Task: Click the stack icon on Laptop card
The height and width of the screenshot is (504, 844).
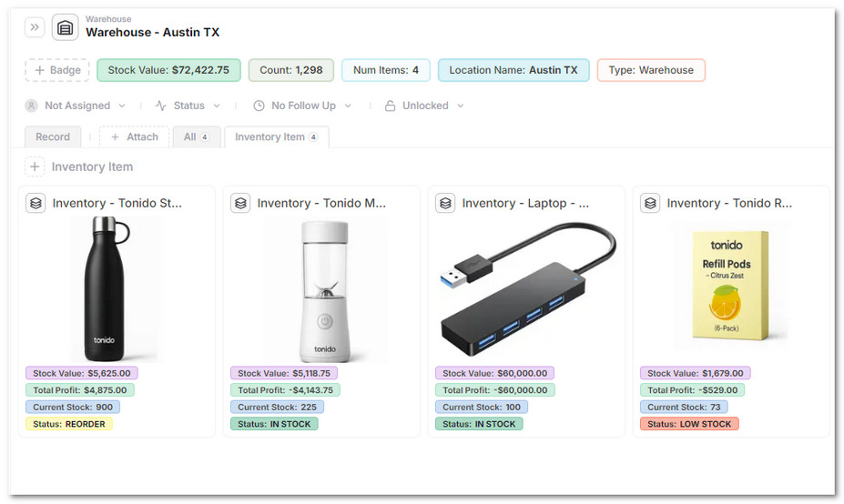Action: 445,203
